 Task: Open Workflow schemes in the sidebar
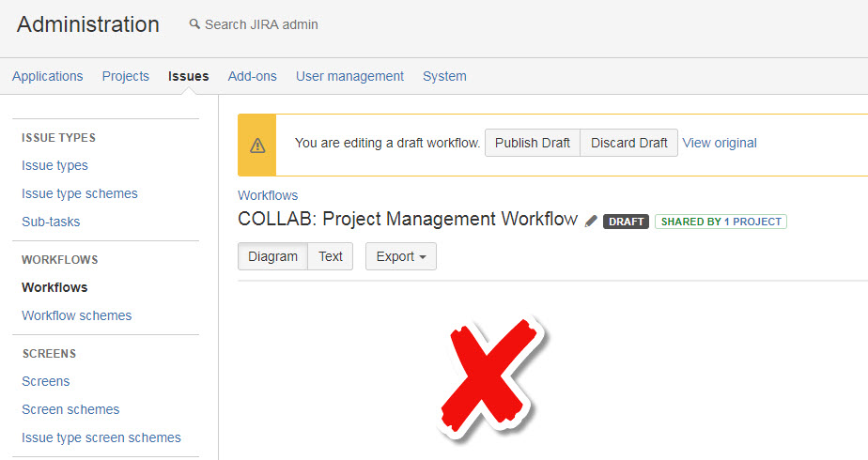pos(77,315)
